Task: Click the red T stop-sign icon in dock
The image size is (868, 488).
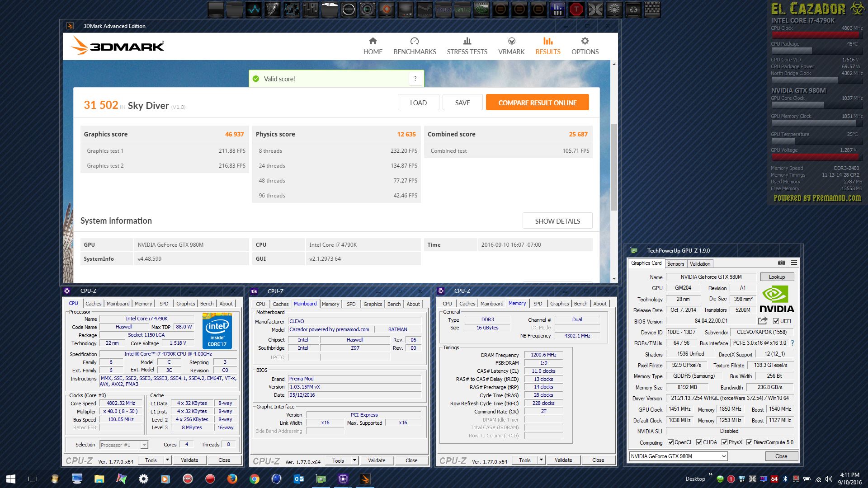Action: pyautogui.click(x=576, y=9)
